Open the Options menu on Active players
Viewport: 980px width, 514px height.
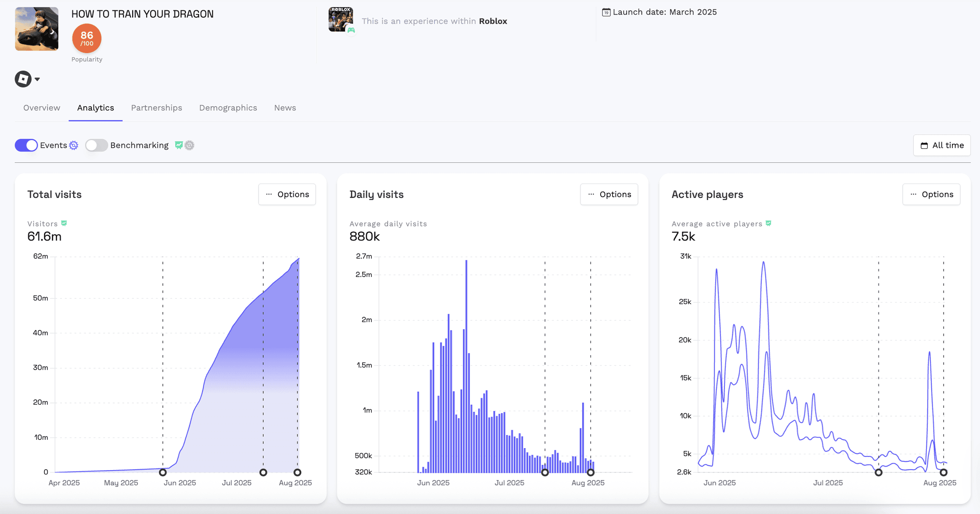pos(931,194)
